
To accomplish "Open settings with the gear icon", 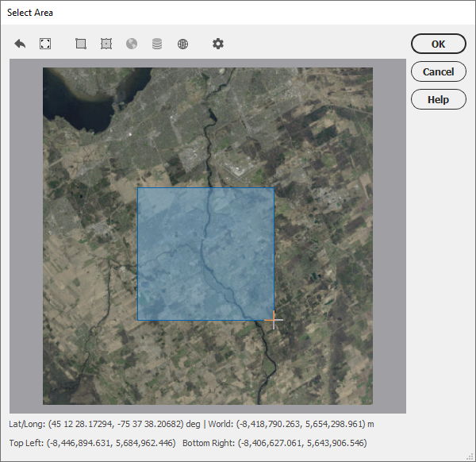I will coord(218,44).
